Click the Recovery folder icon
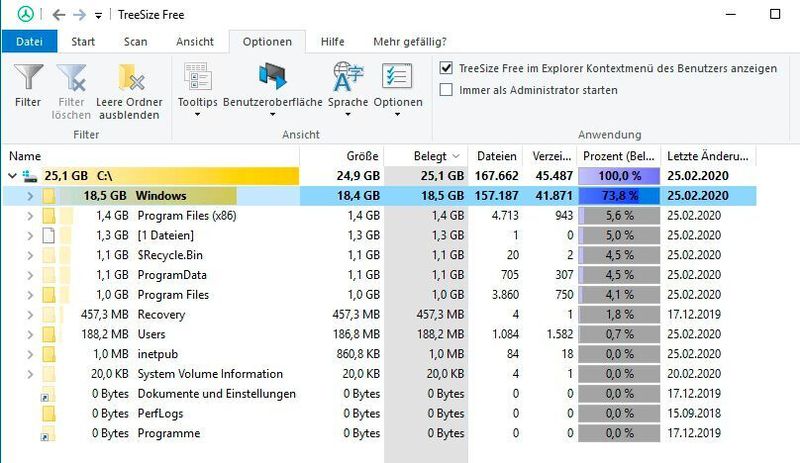This screenshot has width=800, height=463. click(x=49, y=315)
